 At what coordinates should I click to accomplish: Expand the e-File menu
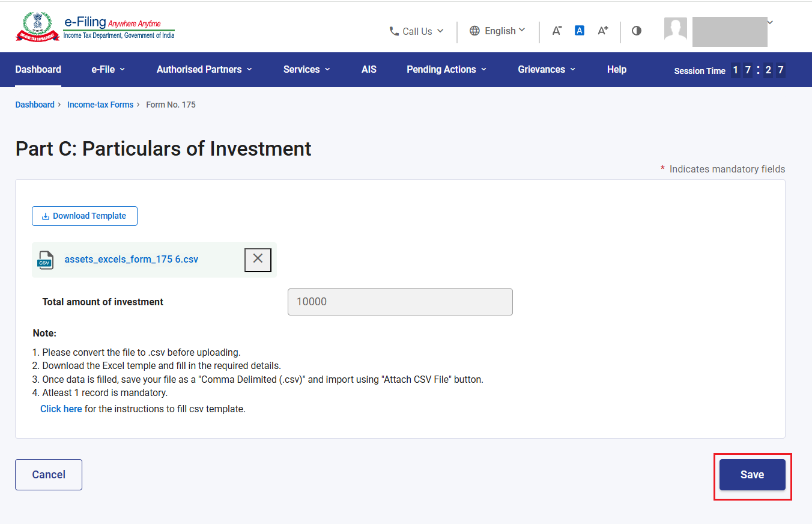click(x=108, y=70)
